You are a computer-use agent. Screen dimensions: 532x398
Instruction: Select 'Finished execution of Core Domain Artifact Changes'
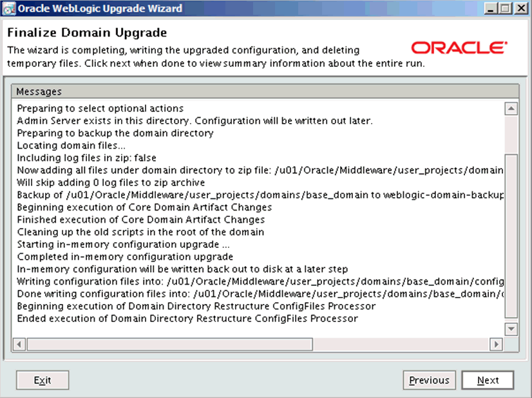tap(141, 220)
